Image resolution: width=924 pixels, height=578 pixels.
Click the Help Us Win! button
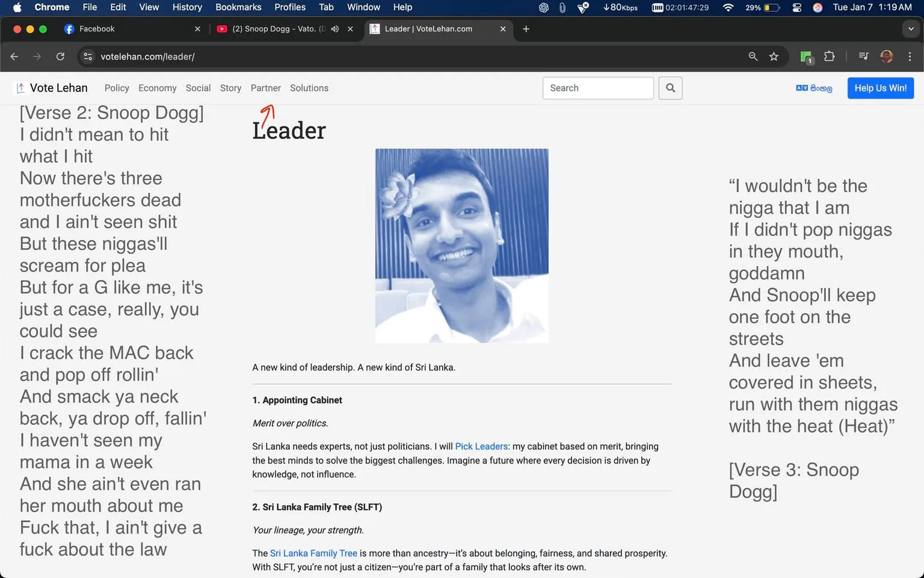pyautogui.click(x=880, y=88)
